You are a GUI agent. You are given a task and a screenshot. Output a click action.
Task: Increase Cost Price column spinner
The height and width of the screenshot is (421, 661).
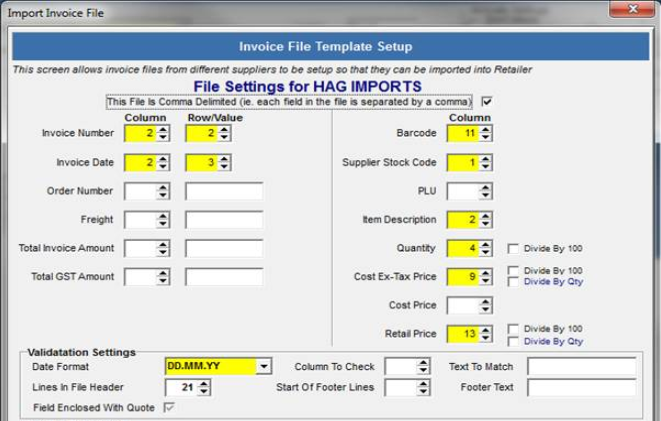486,302
